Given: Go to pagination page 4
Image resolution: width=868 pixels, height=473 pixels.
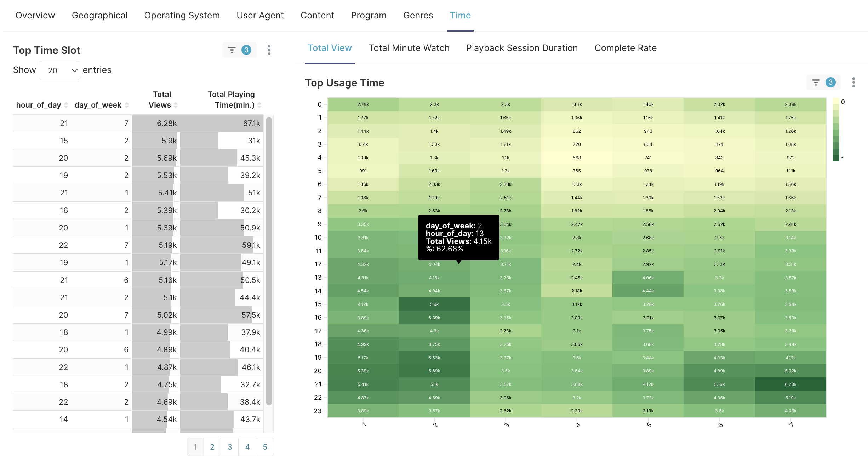Looking at the screenshot, I should click(x=247, y=447).
